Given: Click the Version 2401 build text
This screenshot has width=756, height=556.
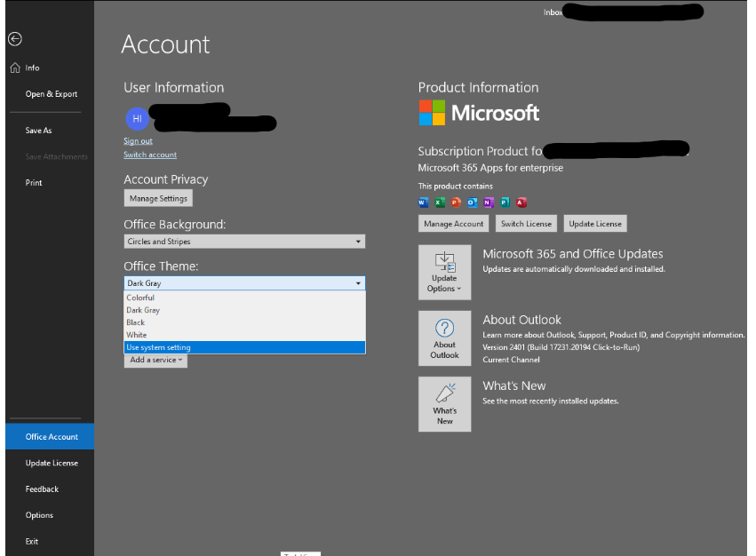Looking at the screenshot, I should (561, 347).
